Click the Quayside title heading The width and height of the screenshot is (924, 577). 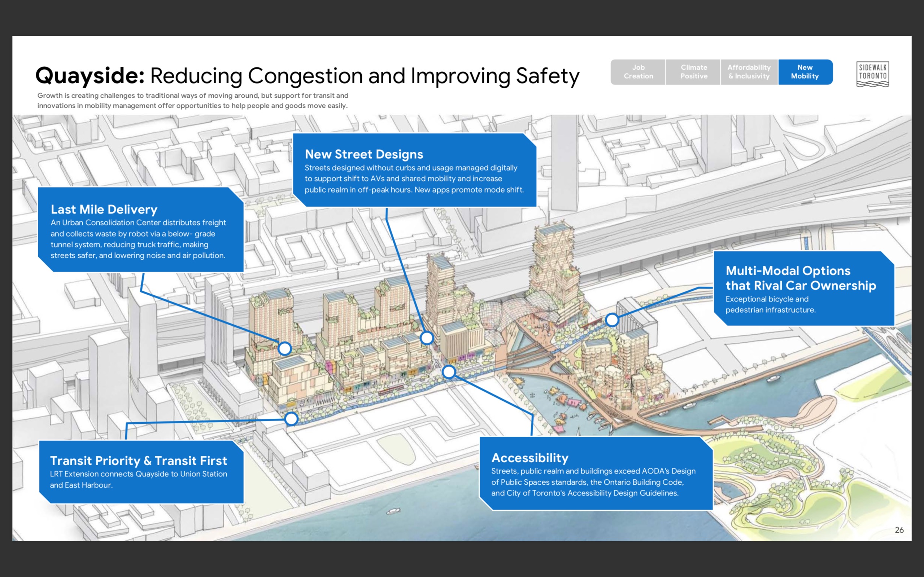tap(90, 75)
